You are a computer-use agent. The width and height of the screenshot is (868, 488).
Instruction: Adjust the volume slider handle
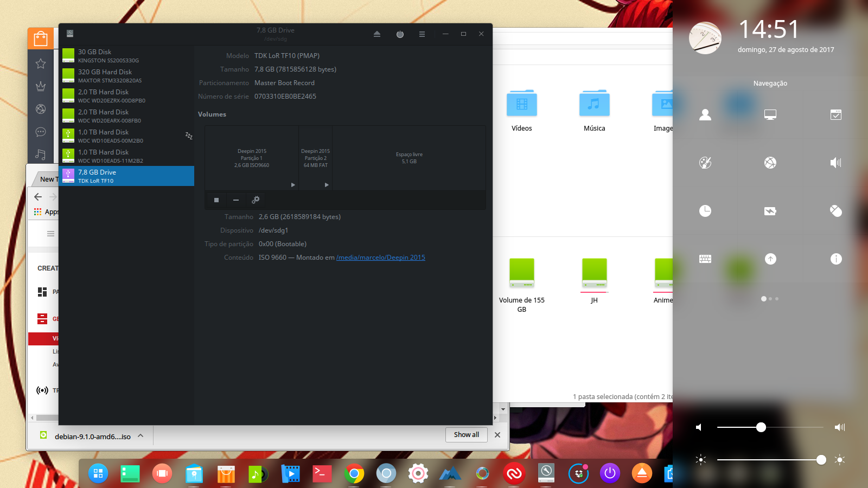click(761, 427)
